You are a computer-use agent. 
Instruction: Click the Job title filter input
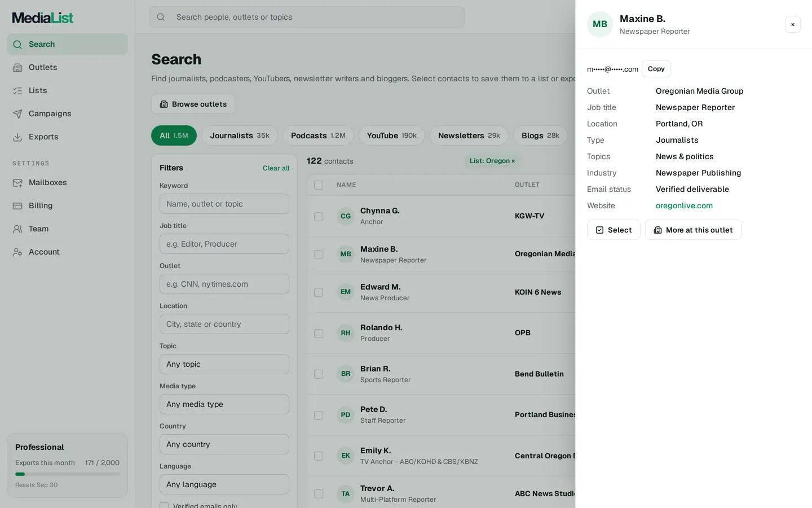click(224, 244)
